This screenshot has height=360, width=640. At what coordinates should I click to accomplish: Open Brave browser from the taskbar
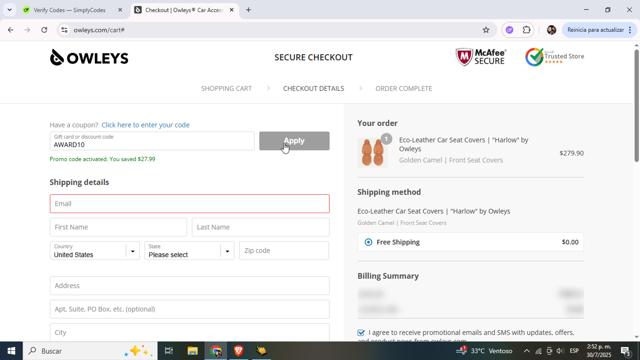click(239, 351)
